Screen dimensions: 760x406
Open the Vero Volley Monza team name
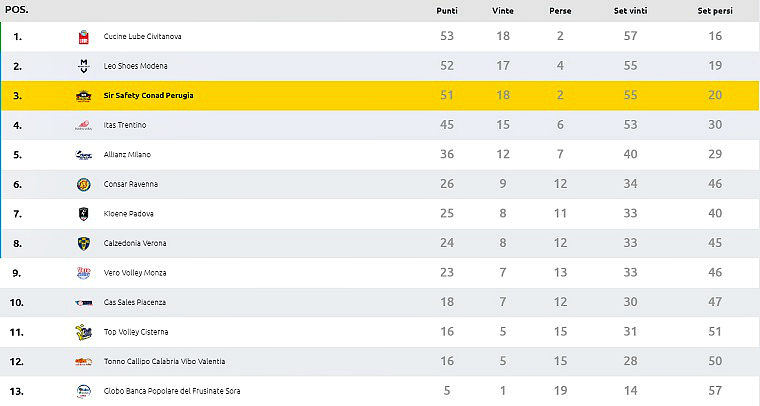tap(135, 273)
